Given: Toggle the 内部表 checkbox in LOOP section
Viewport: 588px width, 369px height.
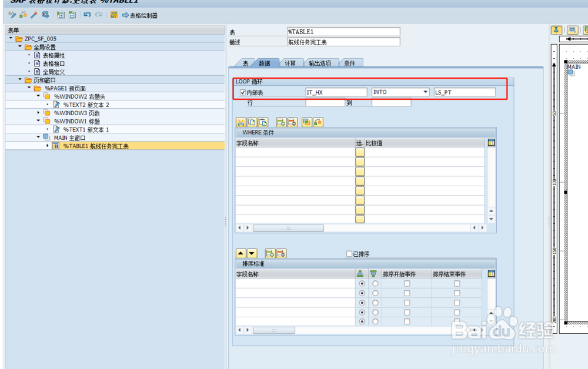Looking at the screenshot, I should (x=243, y=92).
